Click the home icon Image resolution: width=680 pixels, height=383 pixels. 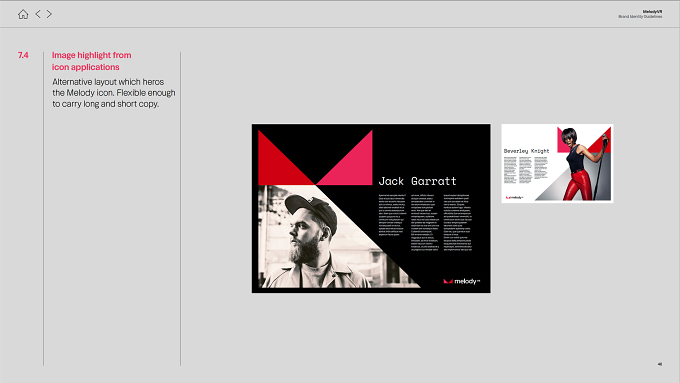coord(23,14)
